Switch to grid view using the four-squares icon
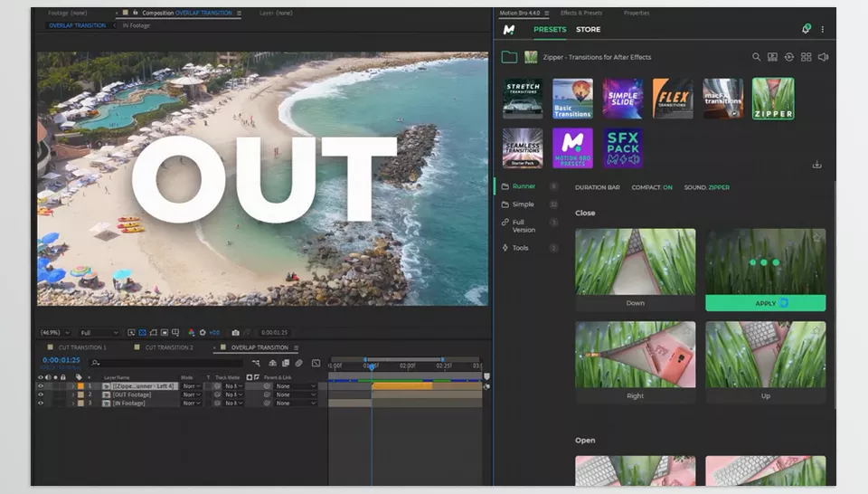The height and width of the screenshot is (494, 868). 806,57
